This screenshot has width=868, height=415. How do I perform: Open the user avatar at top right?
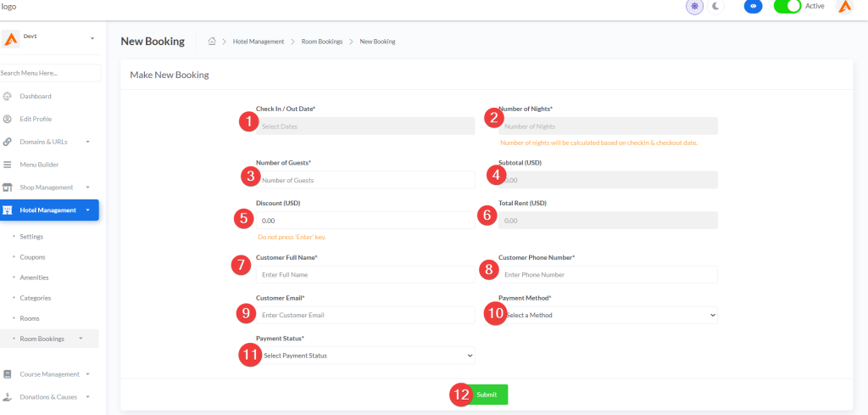(x=844, y=7)
